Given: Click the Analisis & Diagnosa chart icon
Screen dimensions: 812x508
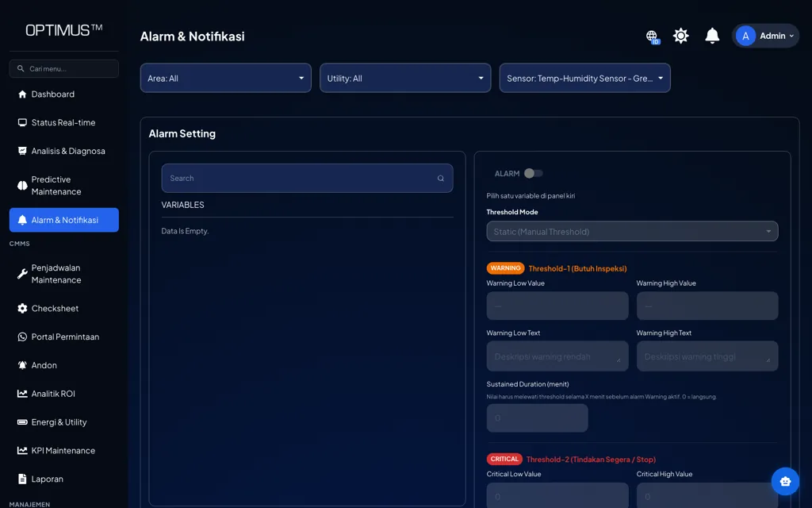Looking at the screenshot, I should coord(22,151).
